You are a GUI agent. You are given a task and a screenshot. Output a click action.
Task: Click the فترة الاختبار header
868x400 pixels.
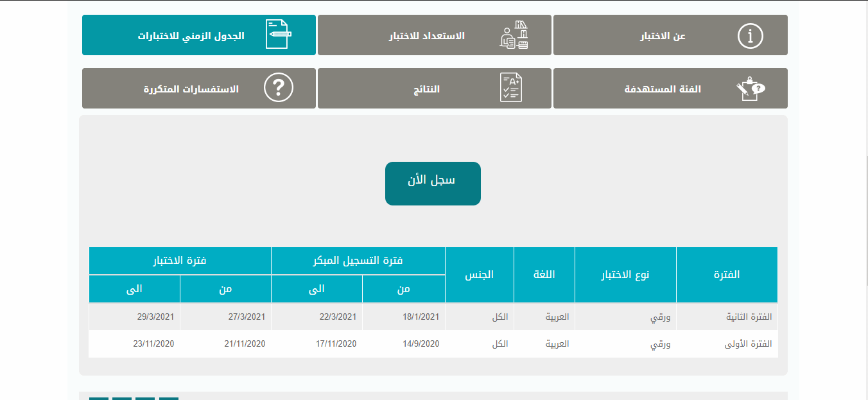coord(180,261)
